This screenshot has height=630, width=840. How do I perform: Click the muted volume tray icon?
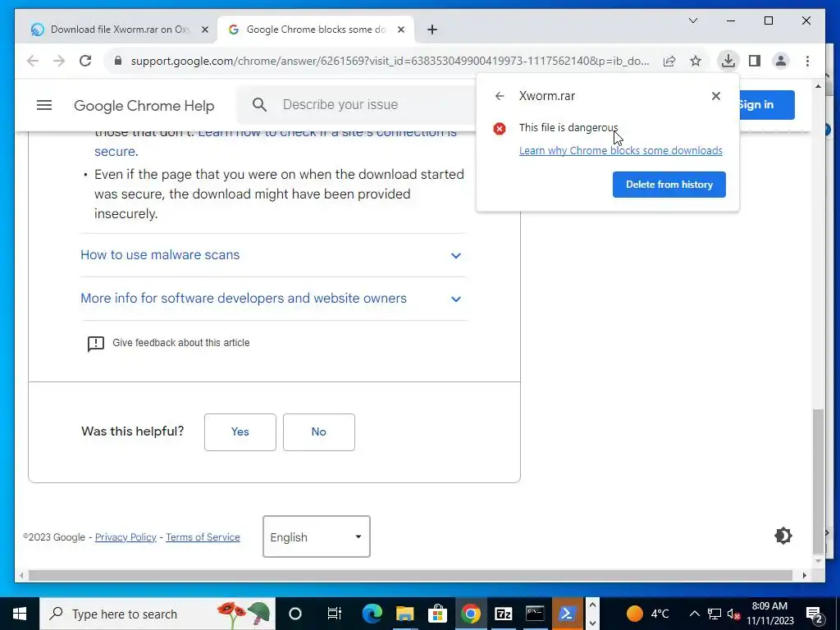[733, 614]
